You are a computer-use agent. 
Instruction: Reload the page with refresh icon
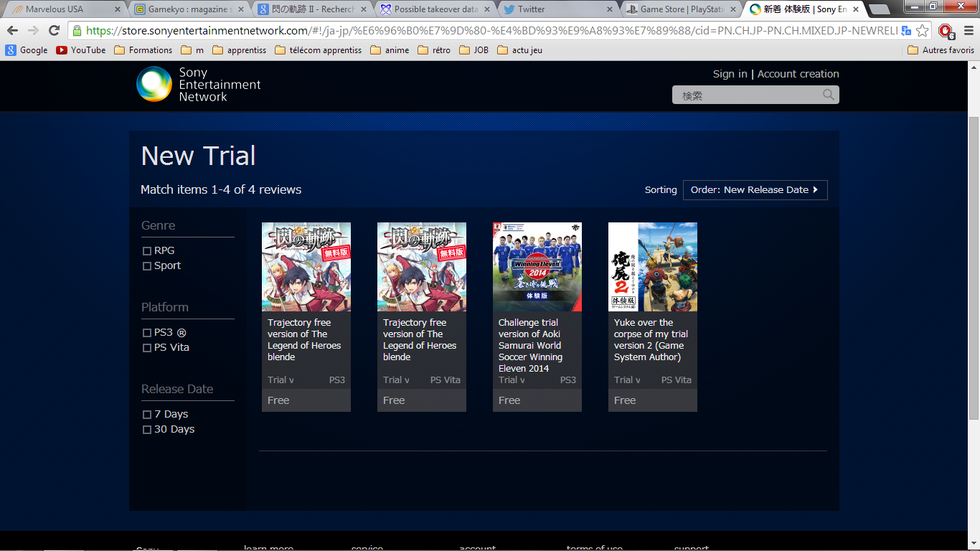pyautogui.click(x=54, y=30)
